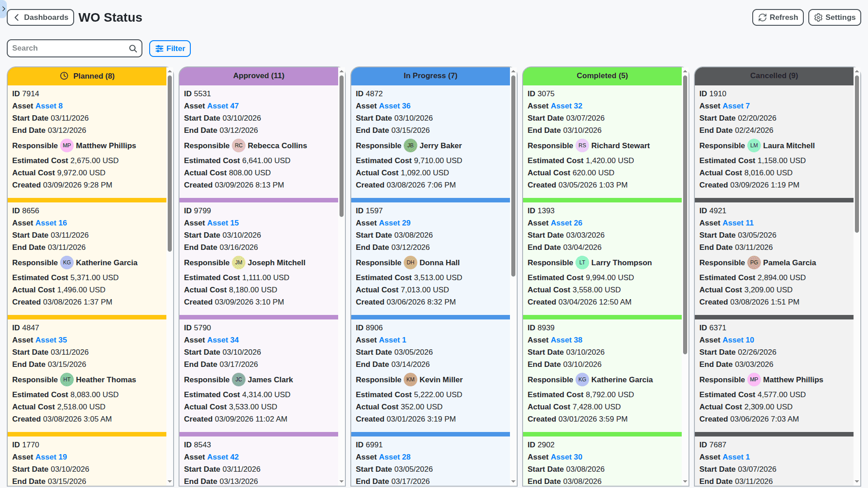Image resolution: width=868 pixels, height=488 pixels.
Task: Click the back arrow inside the Dashboards button
Action: click(16, 17)
